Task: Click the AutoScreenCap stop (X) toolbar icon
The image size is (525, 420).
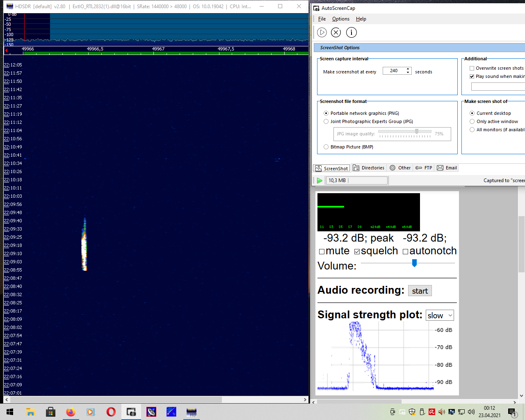Action: pos(336,32)
